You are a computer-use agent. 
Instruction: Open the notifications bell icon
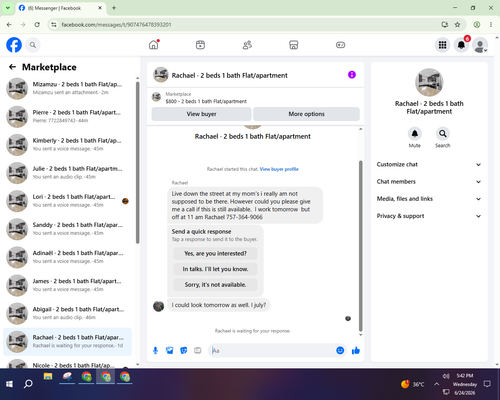click(461, 45)
